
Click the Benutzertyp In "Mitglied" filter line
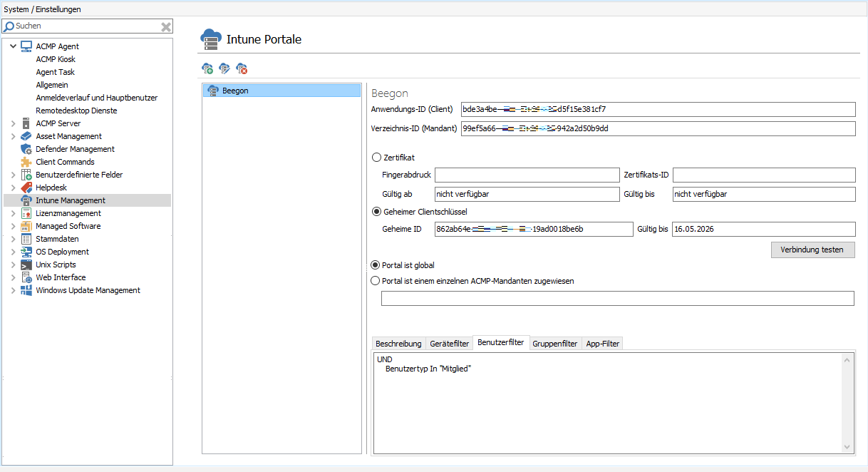(x=428, y=369)
